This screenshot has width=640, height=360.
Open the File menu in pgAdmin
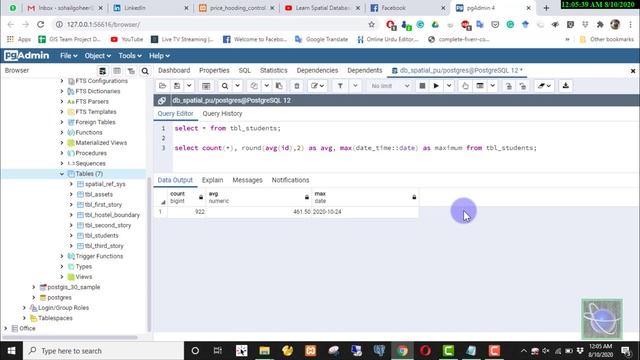68,56
